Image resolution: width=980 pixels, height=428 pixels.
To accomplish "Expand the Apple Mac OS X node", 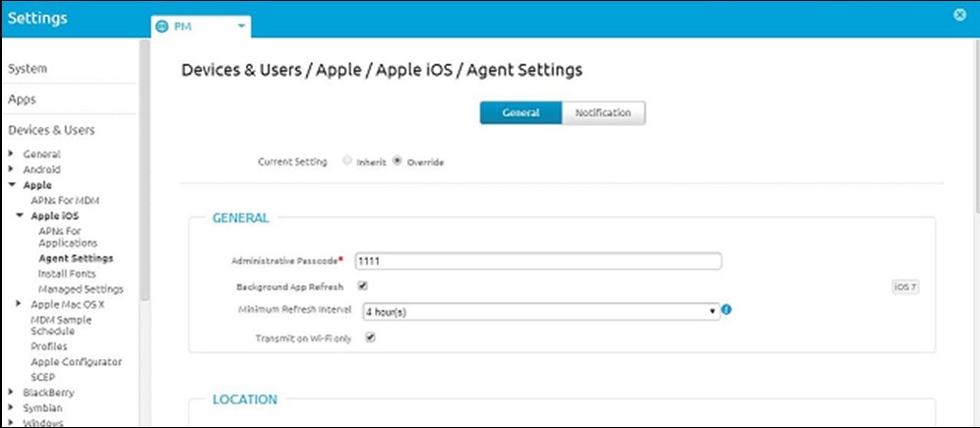I will pos(19,304).
